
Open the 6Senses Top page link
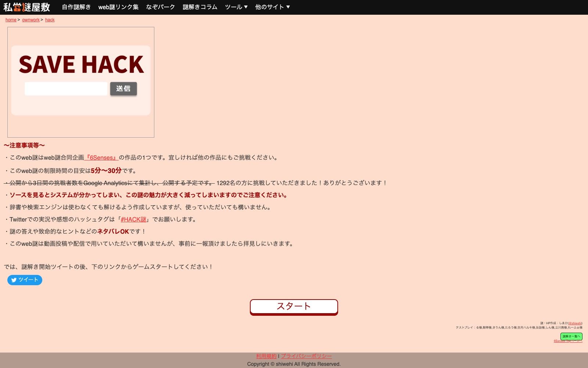568,341
